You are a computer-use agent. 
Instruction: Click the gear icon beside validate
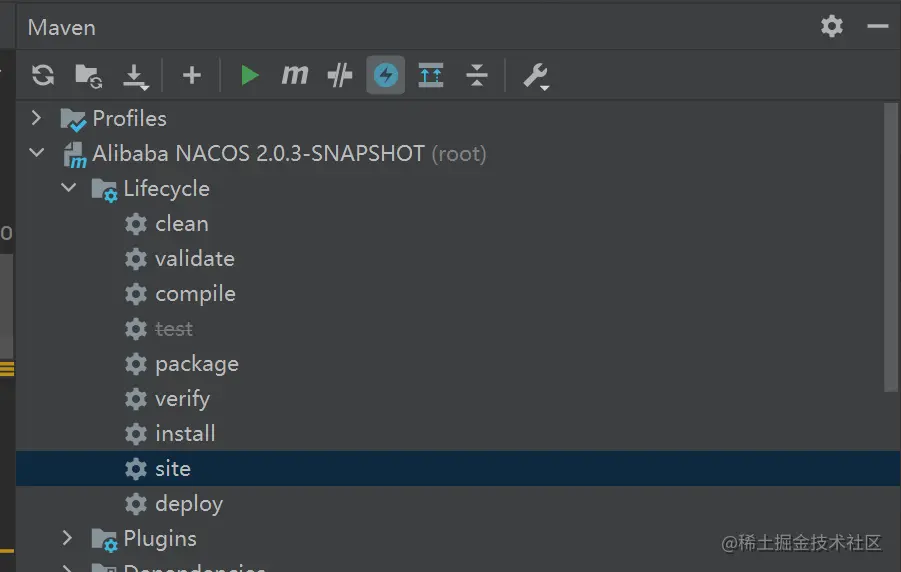pyautogui.click(x=136, y=259)
